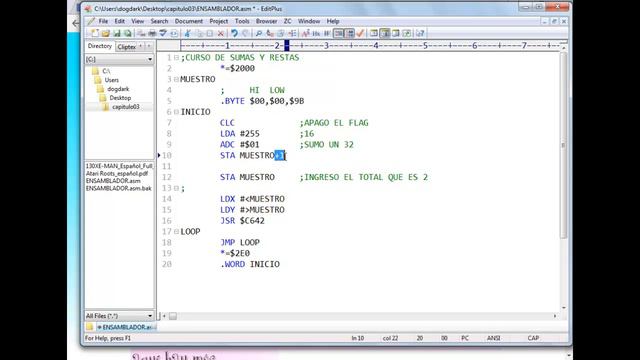Click the Copy toolbar icon
640x360 pixels.
tap(200, 33)
